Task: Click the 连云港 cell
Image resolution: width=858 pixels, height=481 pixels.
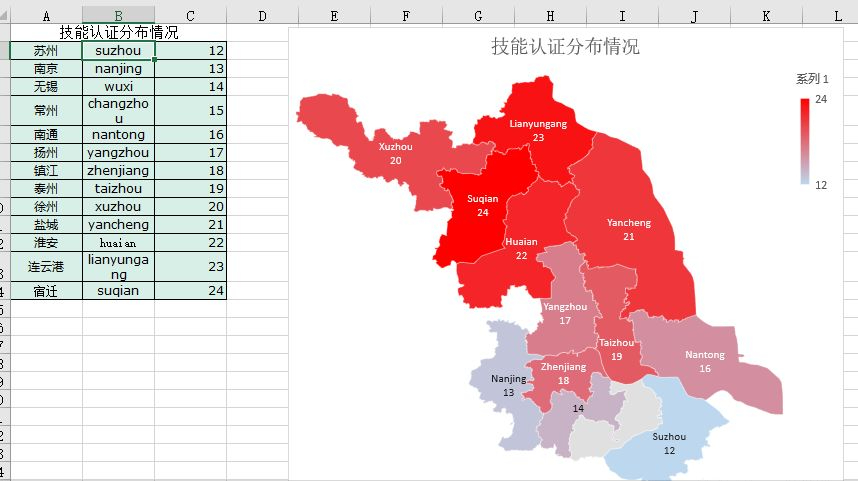Action: coord(46,266)
